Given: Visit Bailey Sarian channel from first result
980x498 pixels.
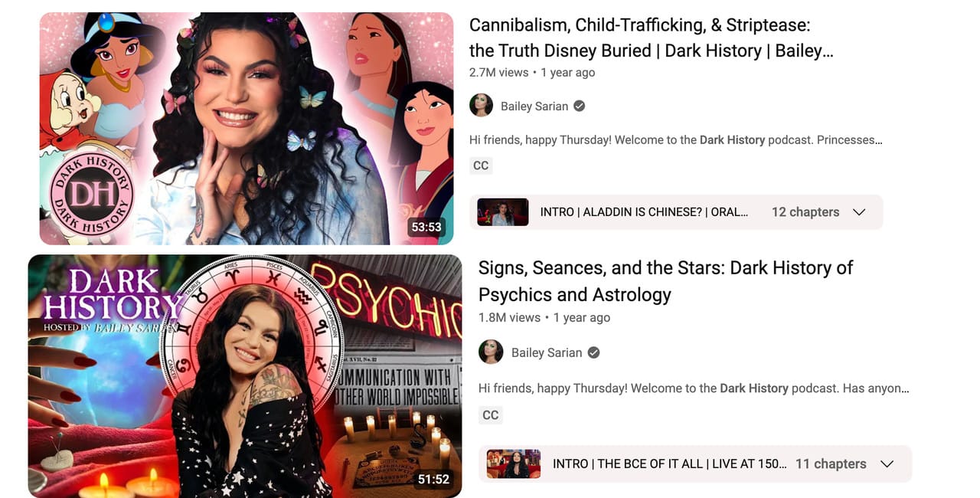Looking at the screenshot, I should point(534,106).
